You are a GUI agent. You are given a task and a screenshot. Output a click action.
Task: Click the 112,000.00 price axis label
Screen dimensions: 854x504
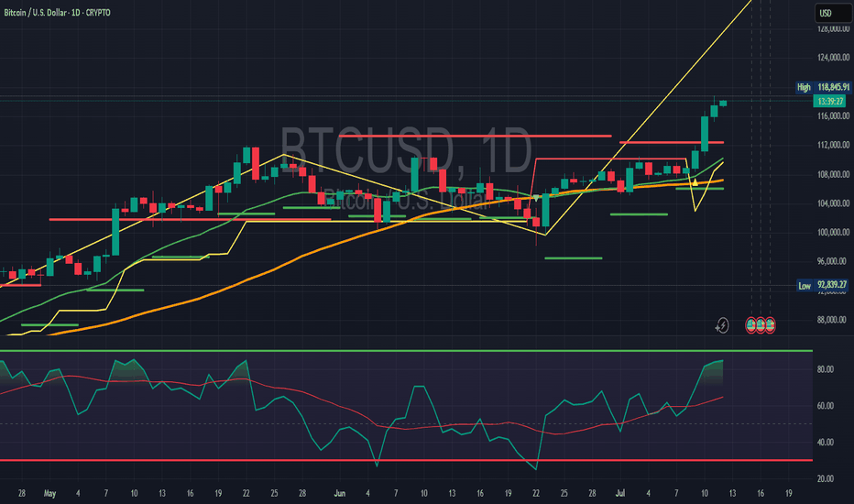[833, 145]
